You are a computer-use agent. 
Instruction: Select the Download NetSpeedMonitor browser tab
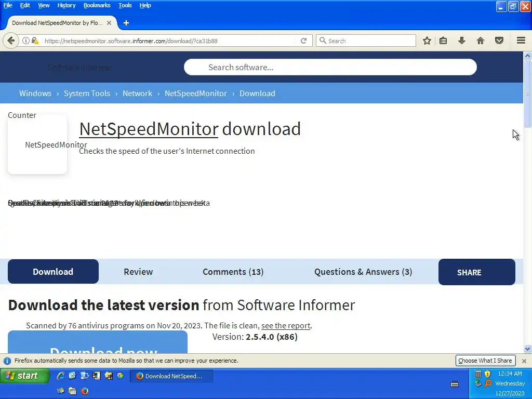(x=62, y=23)
